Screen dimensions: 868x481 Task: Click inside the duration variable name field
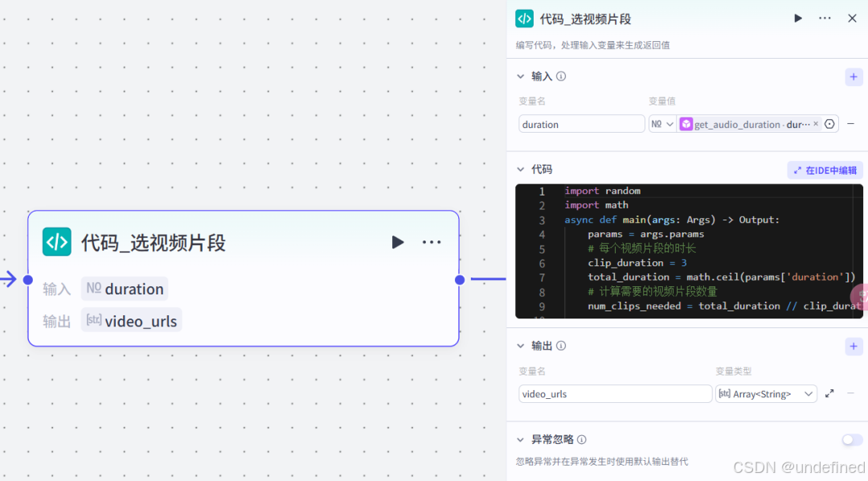(x=581, y=124)
